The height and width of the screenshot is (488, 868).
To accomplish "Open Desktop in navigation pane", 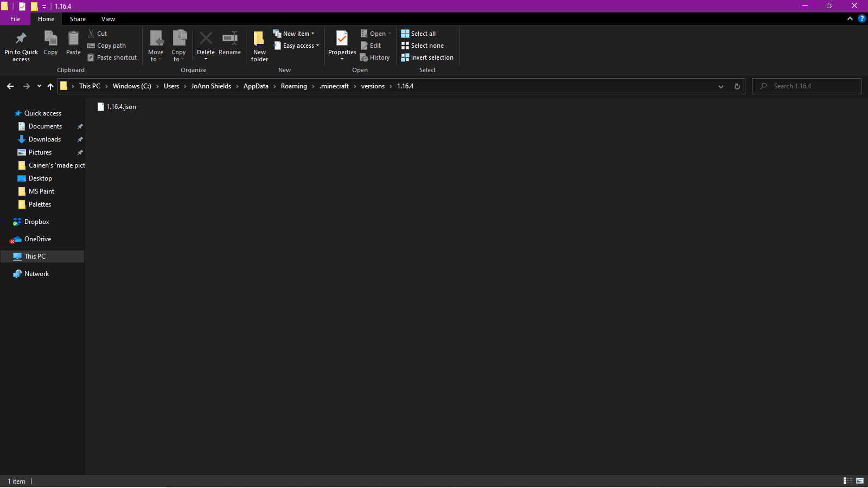I will click(x=40, y=178).
